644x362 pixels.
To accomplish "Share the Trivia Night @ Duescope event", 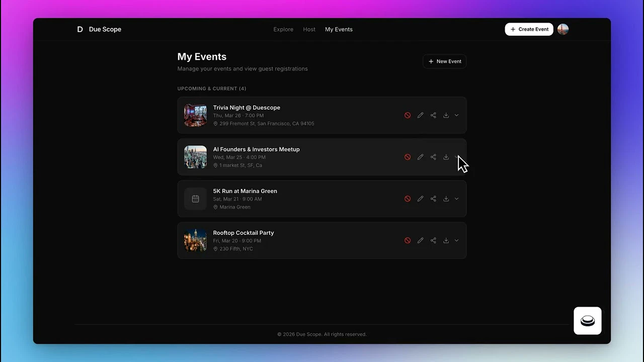I will click(433, 115).
